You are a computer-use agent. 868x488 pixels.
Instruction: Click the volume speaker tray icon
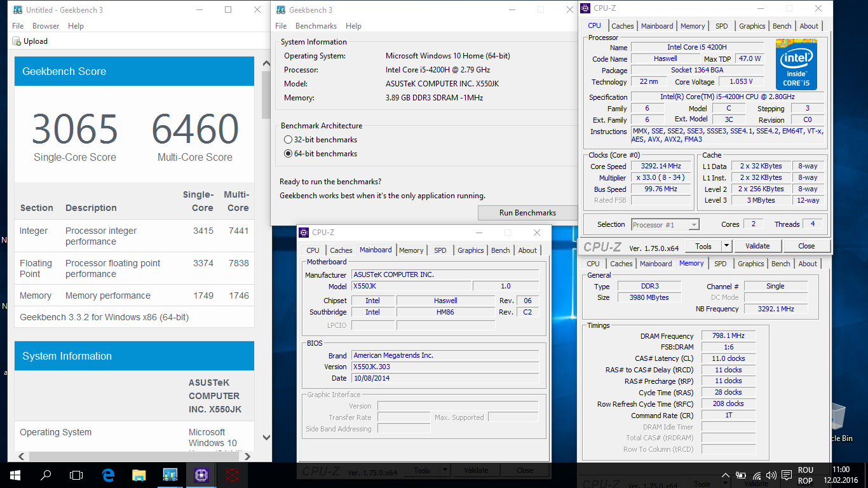(x=771, y=475)
